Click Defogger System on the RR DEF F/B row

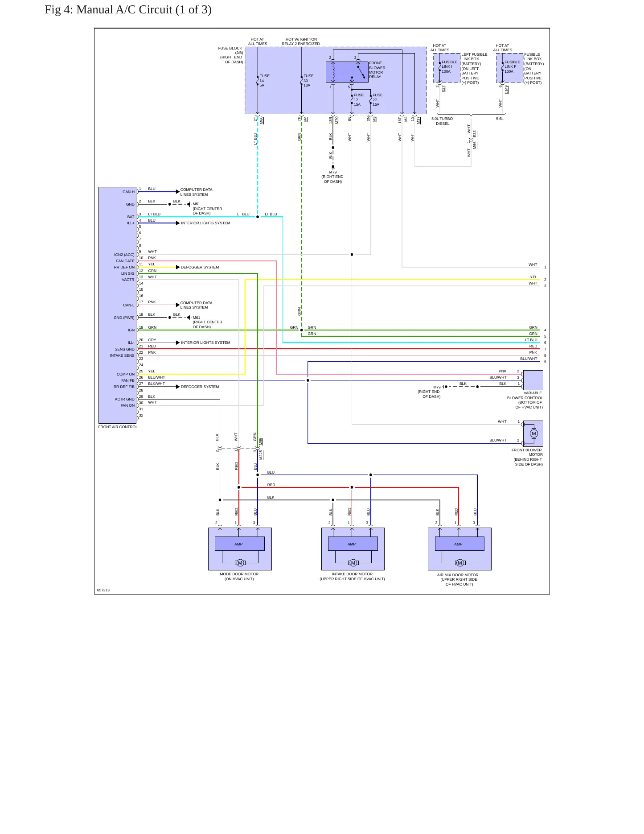pyautogui.click(x=200, y=387)
